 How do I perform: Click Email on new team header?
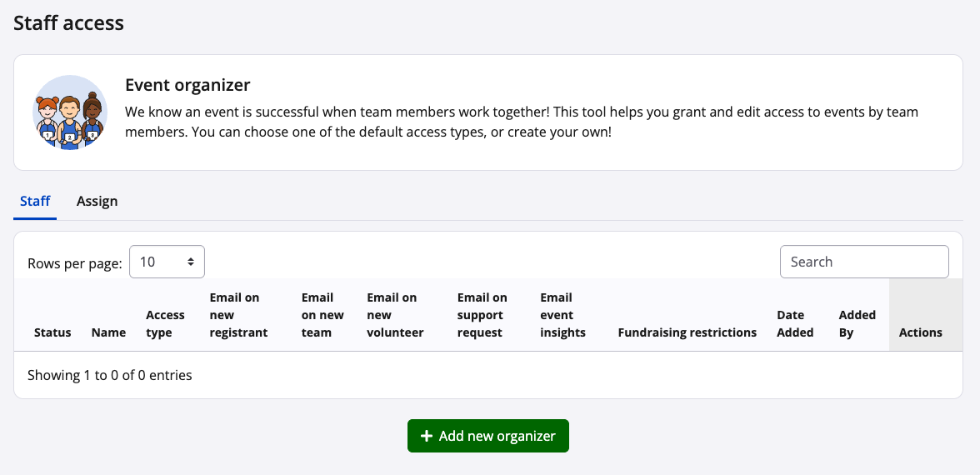pos(322,315)
